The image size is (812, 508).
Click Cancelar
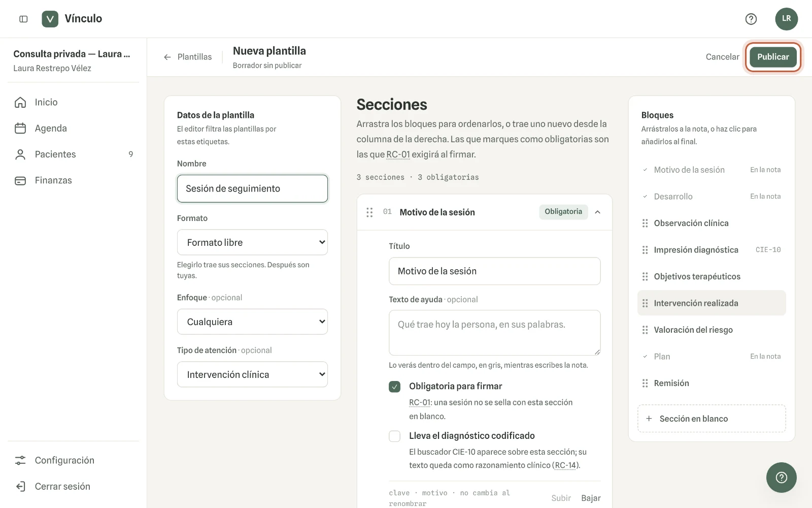tap(722, 57)
